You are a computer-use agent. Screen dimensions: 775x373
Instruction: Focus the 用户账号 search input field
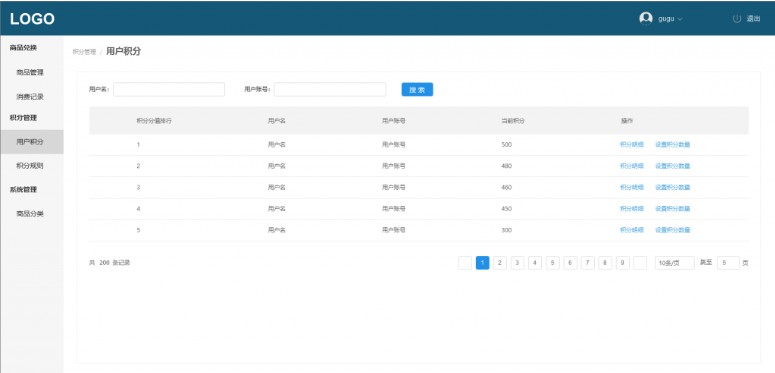click(330, 89)
